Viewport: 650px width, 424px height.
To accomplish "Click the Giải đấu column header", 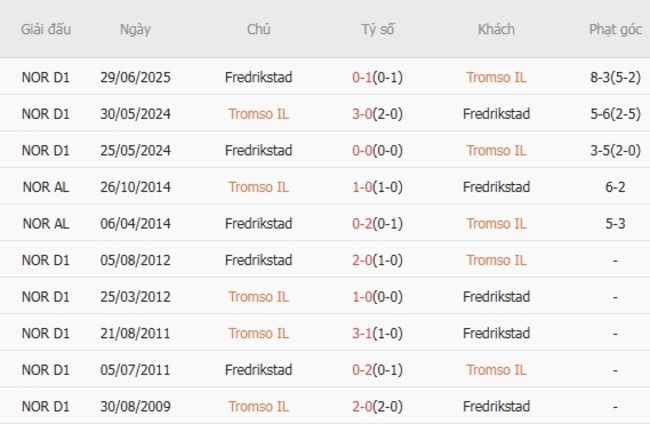I will pyautogui.click(x=46, y=29).
